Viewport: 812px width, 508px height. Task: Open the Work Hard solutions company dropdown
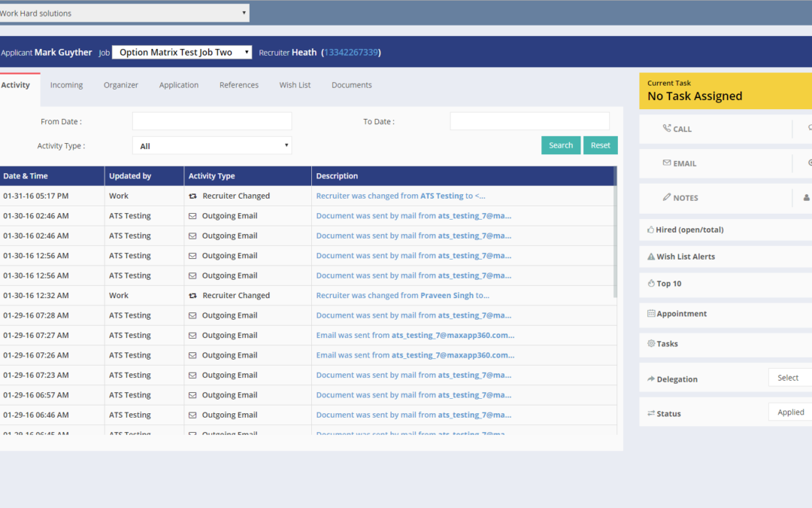tap(124, 13)
